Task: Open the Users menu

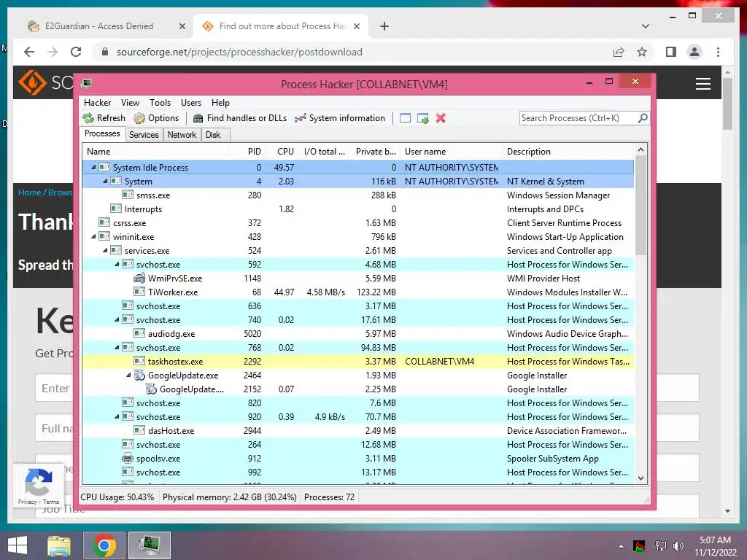Action: 191,103
